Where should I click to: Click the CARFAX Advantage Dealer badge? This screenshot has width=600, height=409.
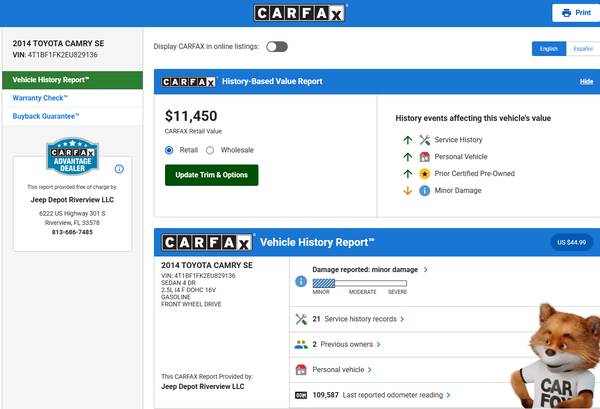pyautogui.click(x=72, y=158)
